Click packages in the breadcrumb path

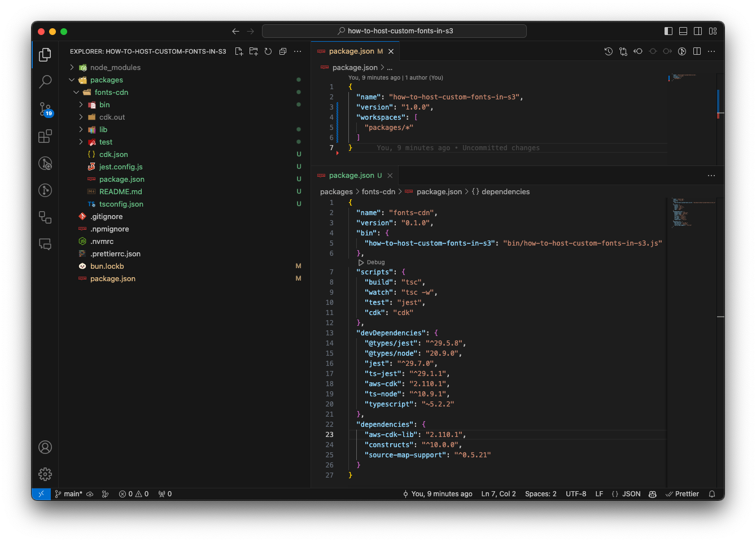(x=336, y=192)
